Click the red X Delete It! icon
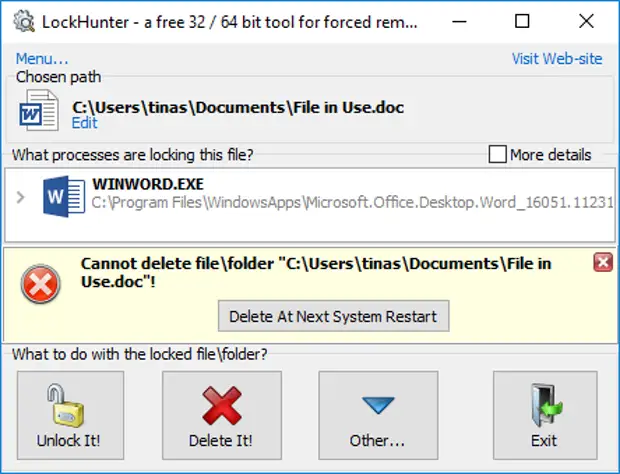Image resolution: width=620 pixels, height=474 pixels. click(x=220, y=406)
